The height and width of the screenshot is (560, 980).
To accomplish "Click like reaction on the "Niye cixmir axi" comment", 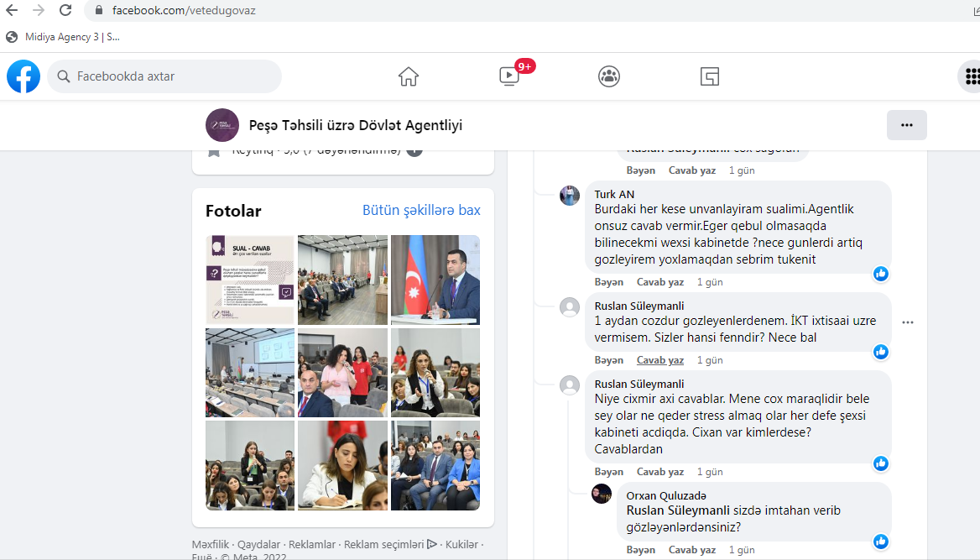I will [881, 463].
